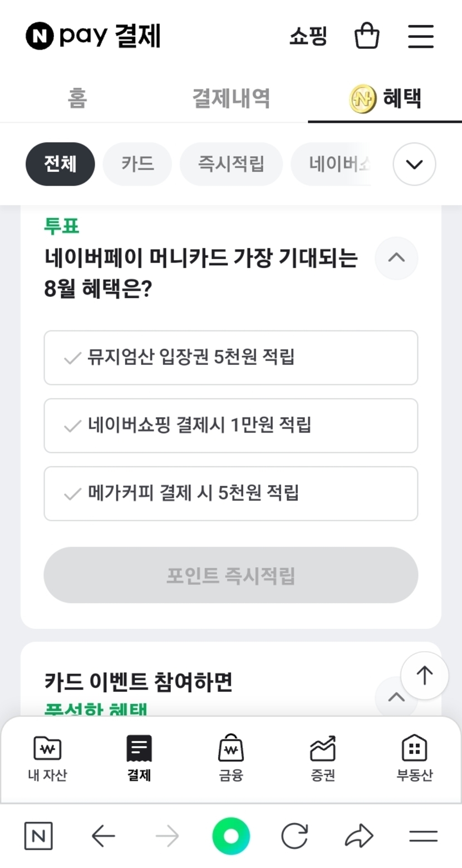Viewport: 462px width, 868px height.
Task: Expand the category filter dropdown chevron
Action: pos(414,164)
